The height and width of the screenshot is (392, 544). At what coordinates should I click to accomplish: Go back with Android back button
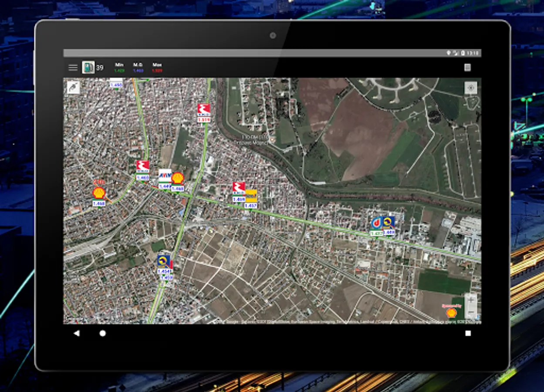pyautogui.click(x=77, y=333)
